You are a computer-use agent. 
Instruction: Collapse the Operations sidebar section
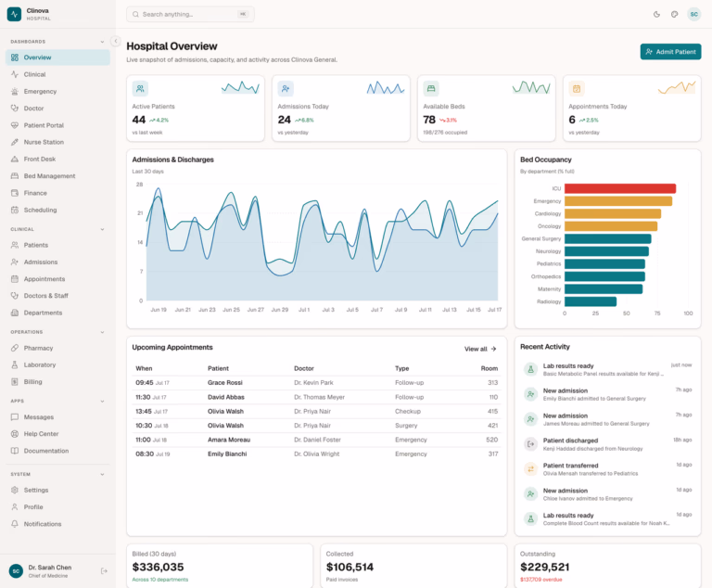tap(102, 332)
